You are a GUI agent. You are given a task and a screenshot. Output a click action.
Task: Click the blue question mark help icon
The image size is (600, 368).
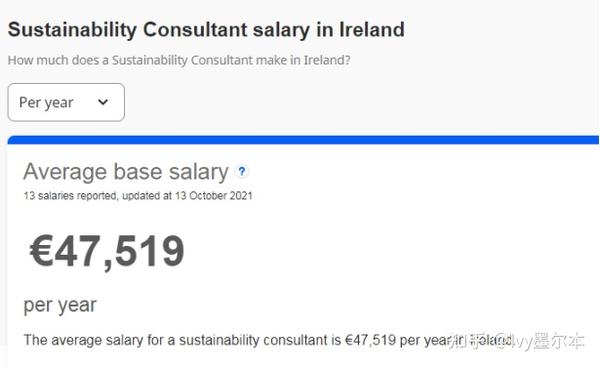(242, 171)
